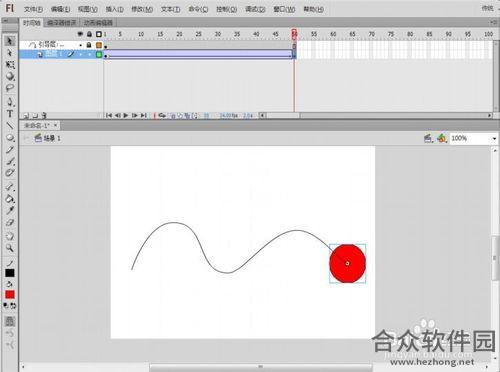Viewport: 500px width, 372px height.
Task: Toggle visibility dot of the guide layer
Action: [x=80, y=45]
